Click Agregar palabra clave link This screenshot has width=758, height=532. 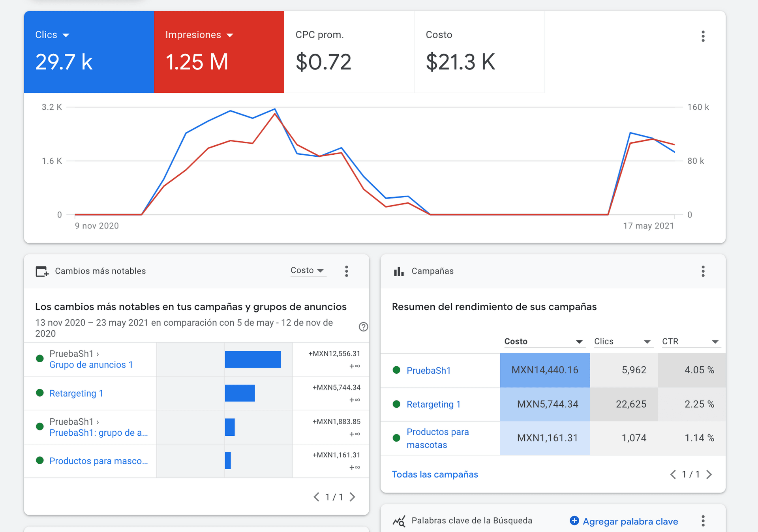click(x=630, y=521)
